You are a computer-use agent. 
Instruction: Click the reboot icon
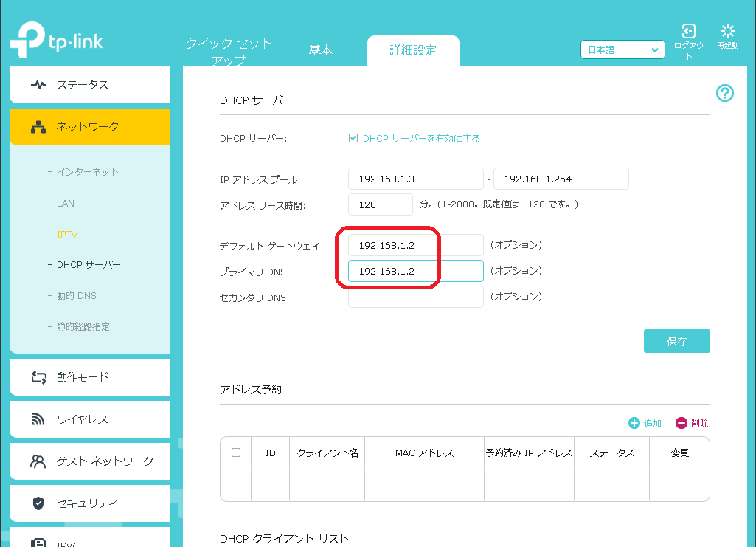[728, 31]
